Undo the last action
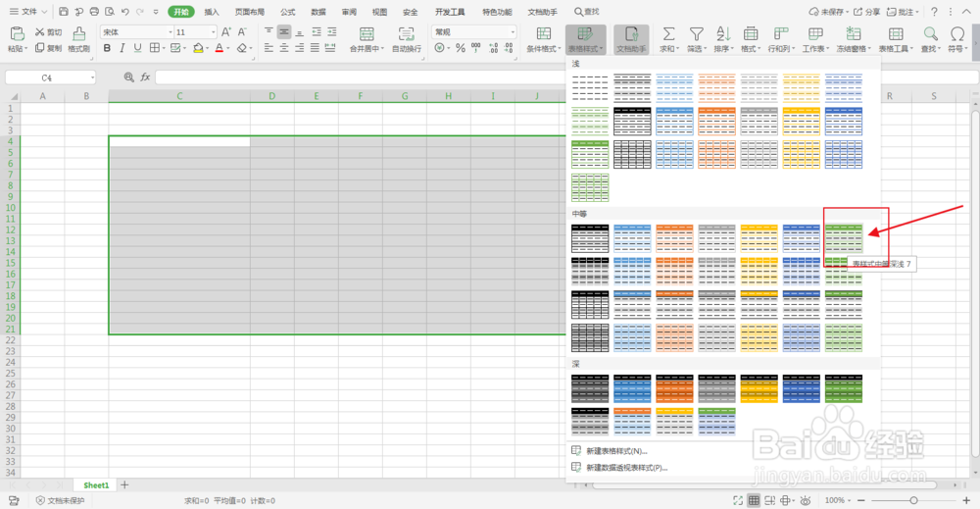The image size is (980, 509). click(x=125, y=11)
